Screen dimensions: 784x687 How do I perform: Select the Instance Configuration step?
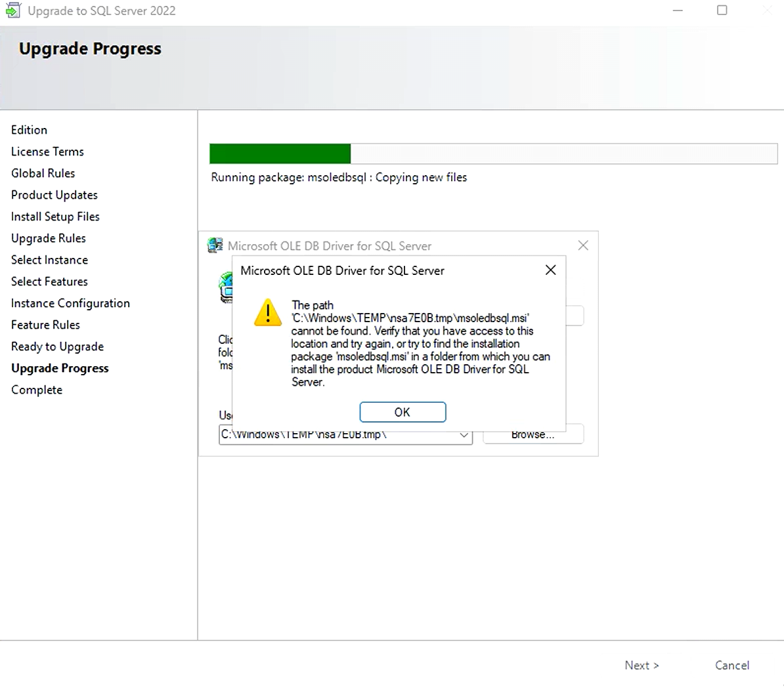[x=70, y=303]
